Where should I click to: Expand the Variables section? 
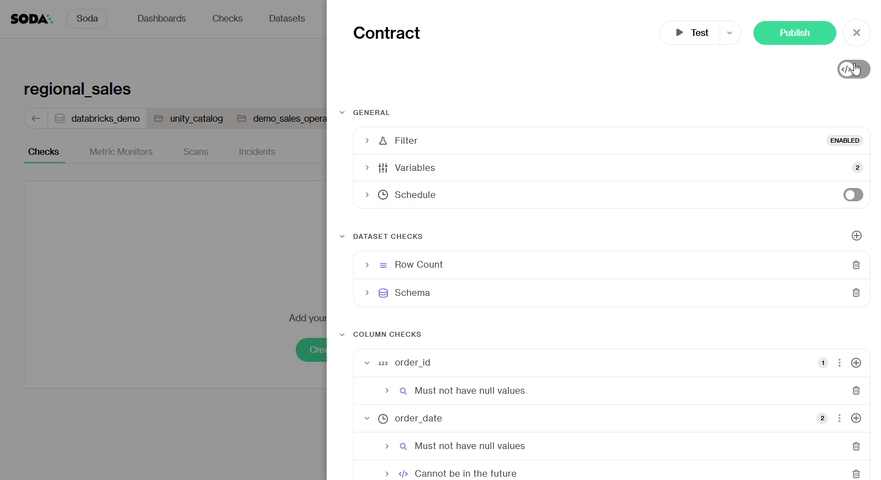367,168
